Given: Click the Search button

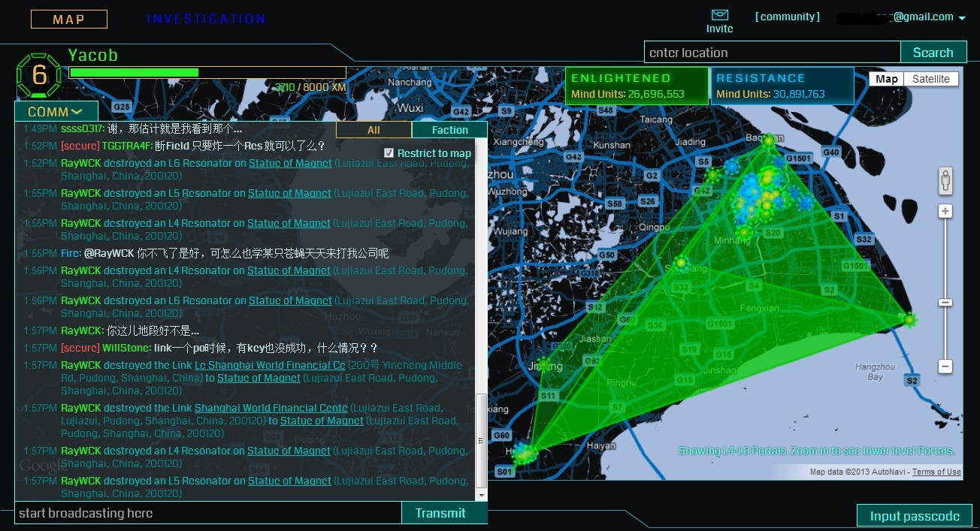Looking at the screenshot, I should (933, 53).
